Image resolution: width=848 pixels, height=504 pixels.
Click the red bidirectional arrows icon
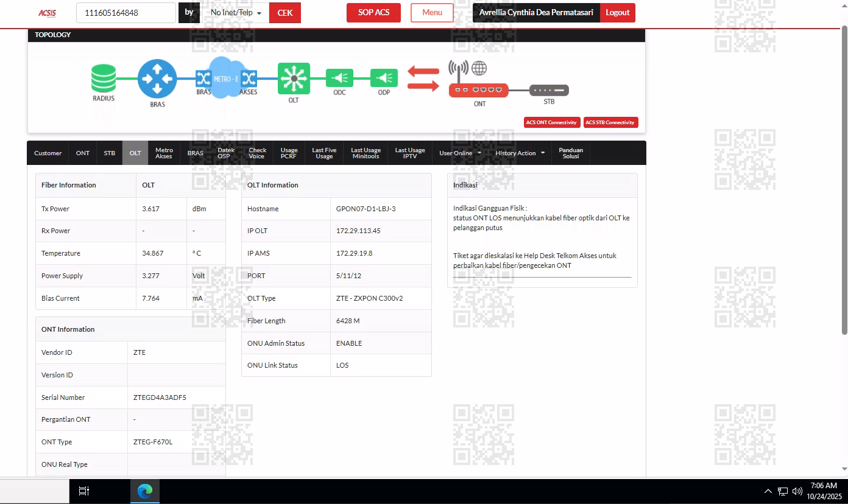point(423,79)
